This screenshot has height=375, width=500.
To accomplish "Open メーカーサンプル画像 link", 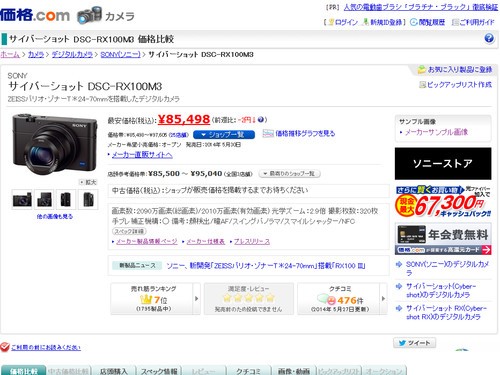I will pyautogui.click(x=436, y=132).
